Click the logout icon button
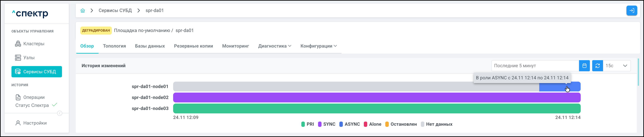 [x=632, y=10]
